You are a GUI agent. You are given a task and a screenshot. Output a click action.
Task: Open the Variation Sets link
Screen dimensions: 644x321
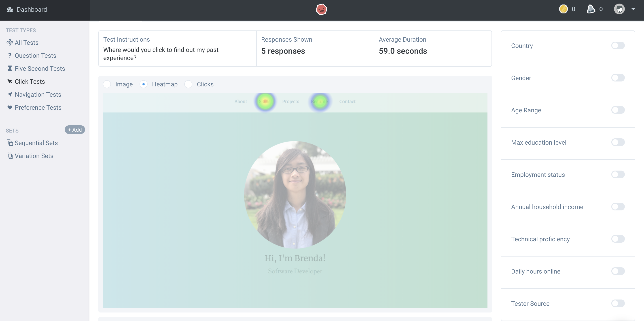(x=34, y=156)
